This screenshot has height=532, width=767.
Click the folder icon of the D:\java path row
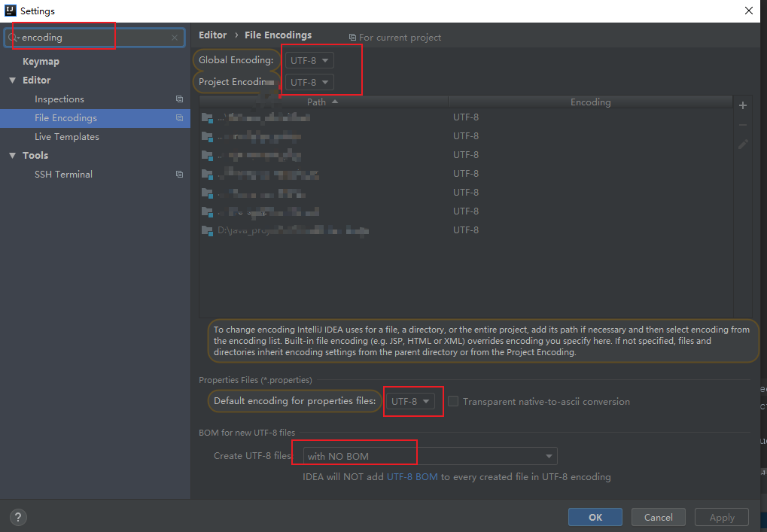[208, 230]
